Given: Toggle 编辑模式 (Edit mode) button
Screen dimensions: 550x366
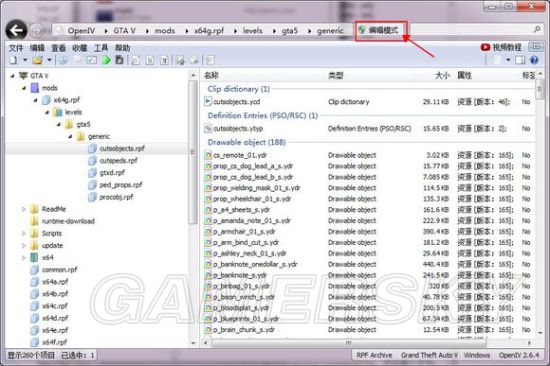Looking at the screenshot, I should pyautogui.click(x=382, y=30).
